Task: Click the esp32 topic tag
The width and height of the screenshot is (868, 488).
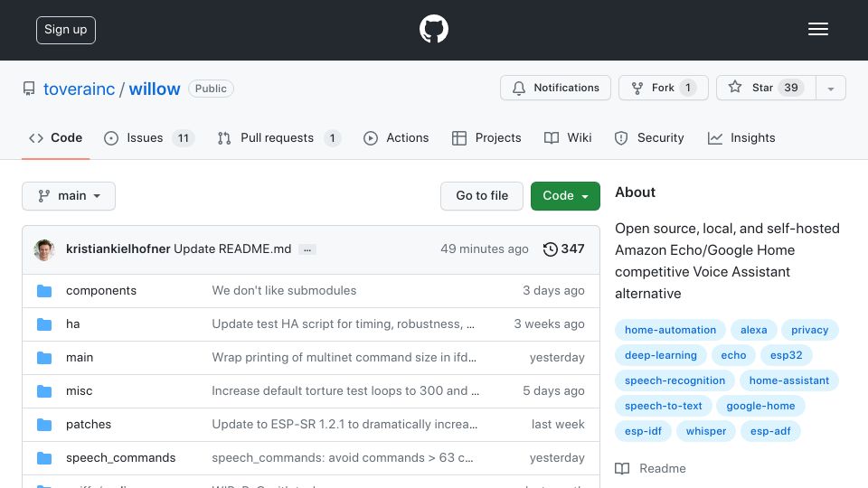Action: [x=786, y=355]
